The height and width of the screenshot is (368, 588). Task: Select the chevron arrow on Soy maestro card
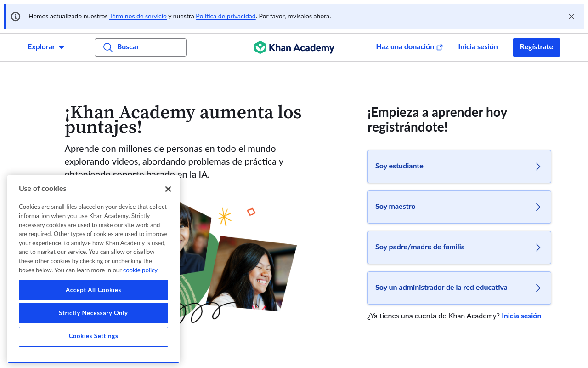point(538,207)
